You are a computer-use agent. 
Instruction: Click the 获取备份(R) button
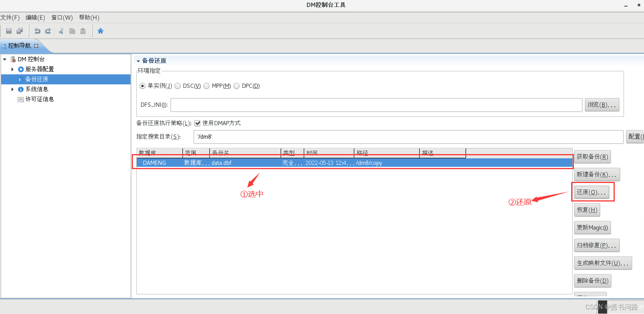[x=592, y=157]
